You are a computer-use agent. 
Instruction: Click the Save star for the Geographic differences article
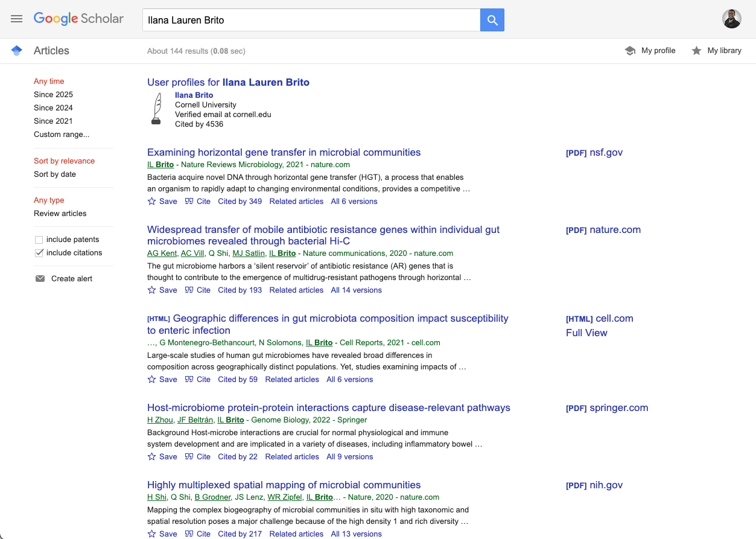coord(151,380)
